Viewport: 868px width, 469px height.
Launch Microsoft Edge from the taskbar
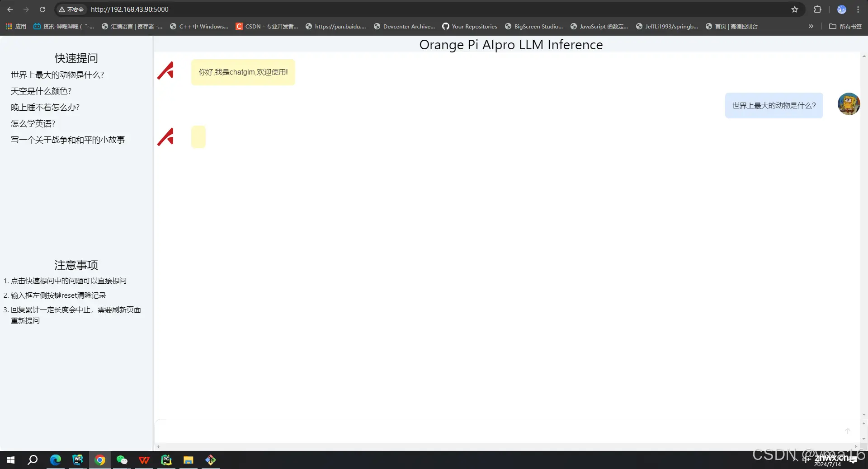tap(56, 460)
